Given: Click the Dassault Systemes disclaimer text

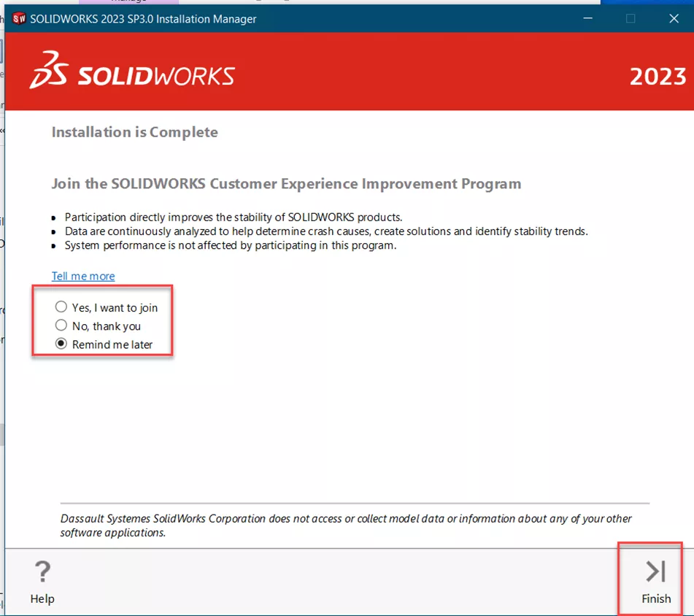Looking at the screenshot, I should tap(345, 525).
